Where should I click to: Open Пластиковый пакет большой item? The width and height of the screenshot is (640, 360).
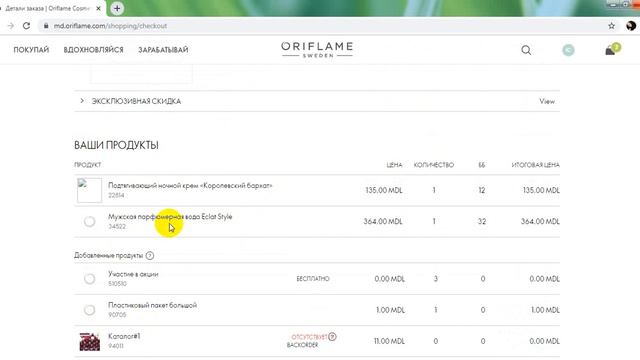click(152, 305)
